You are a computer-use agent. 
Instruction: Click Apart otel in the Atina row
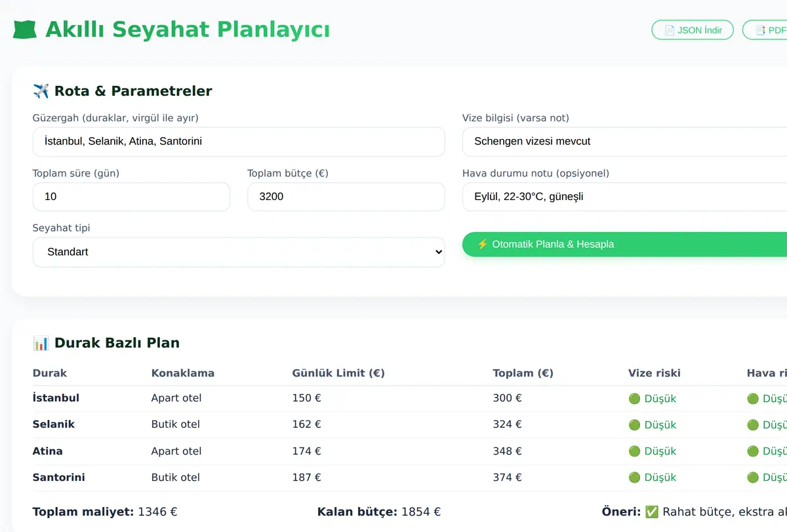click(176, 451)
